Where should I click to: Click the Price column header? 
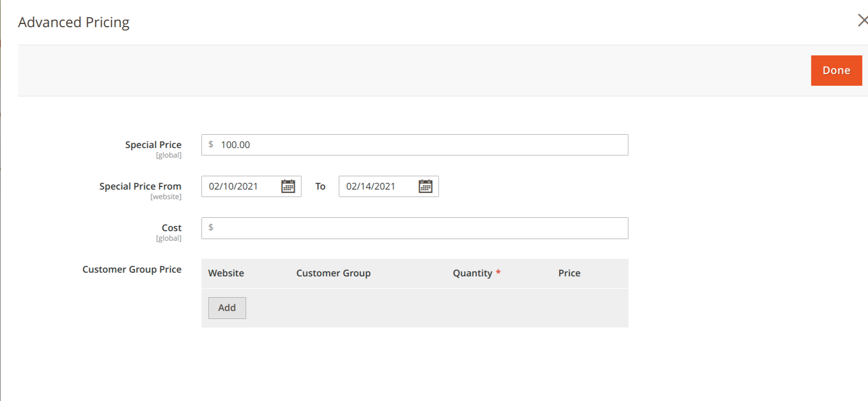(569, 273)
